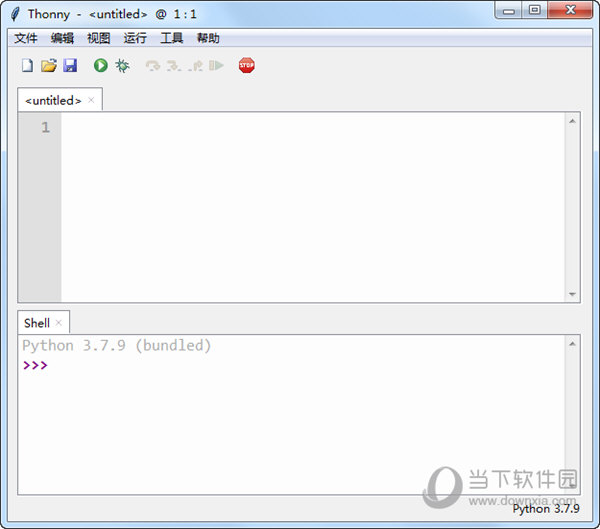
Task: Click the Step Over debug icon
Action: (153, 66)
